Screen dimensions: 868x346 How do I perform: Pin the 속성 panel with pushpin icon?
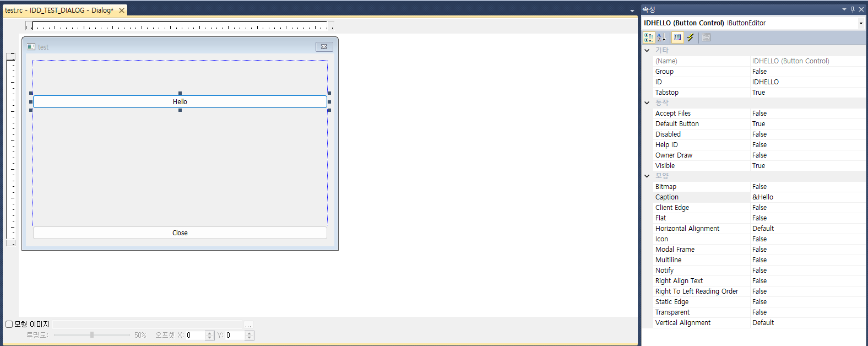tap(853, 9)
